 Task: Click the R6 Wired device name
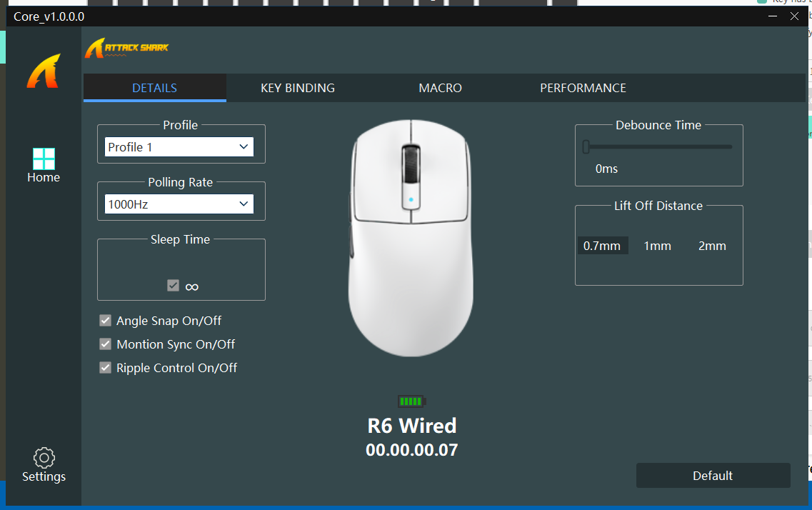(411, 426)
